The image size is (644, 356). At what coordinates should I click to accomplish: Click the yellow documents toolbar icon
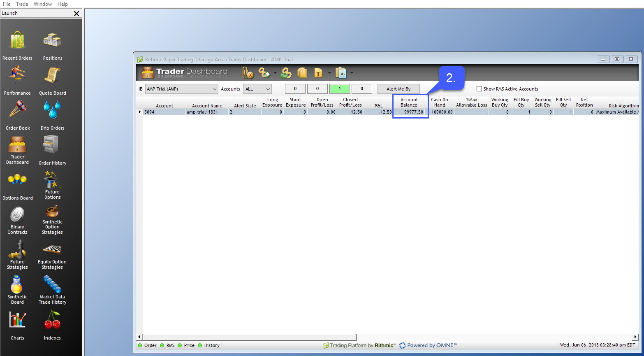pyautogui.click(x=302, y=73)
